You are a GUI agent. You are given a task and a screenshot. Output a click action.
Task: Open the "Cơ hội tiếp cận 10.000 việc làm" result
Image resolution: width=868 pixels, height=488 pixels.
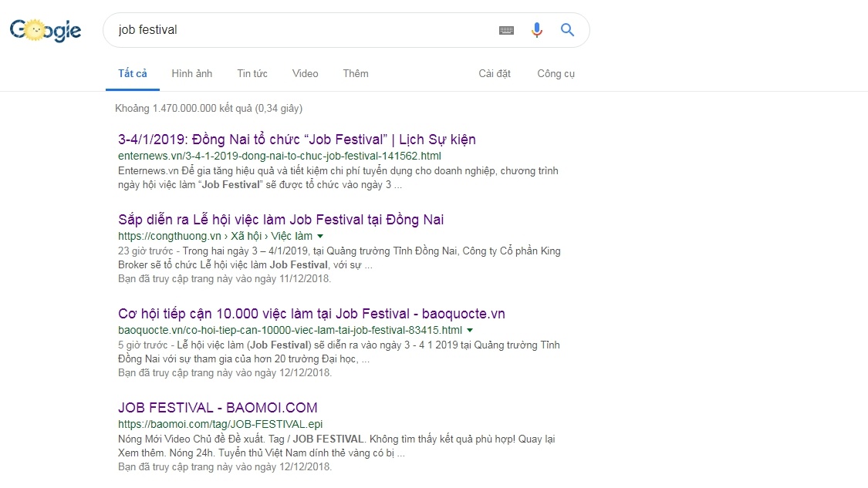point(311,314)
